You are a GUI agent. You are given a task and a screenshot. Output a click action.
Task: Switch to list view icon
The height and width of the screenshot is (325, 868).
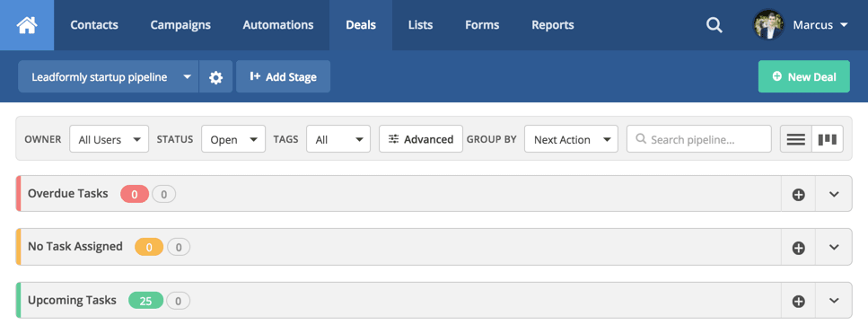tap(796, 139)
